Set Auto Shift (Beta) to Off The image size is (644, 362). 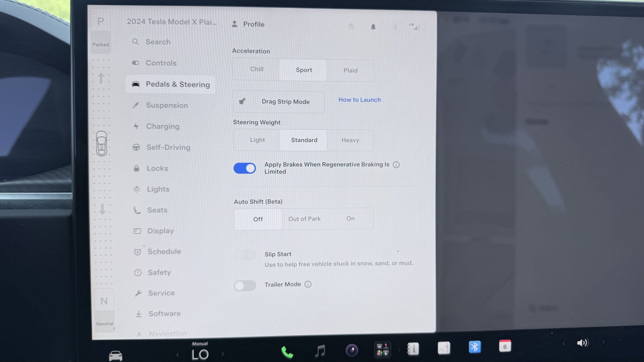point(258,219)
